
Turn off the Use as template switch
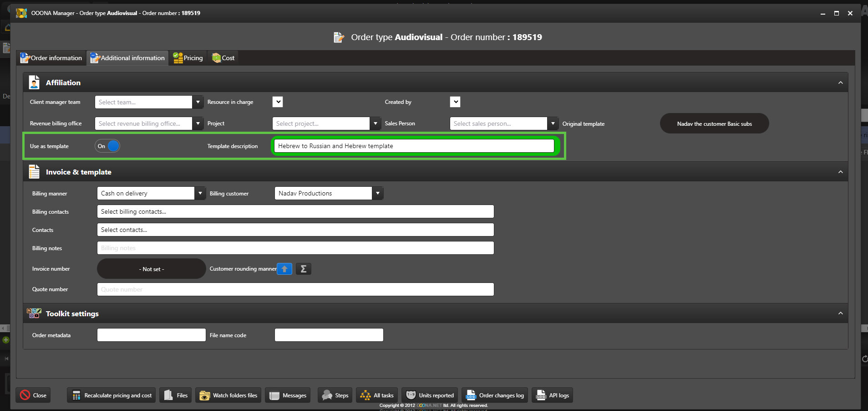tap(108, 146)
